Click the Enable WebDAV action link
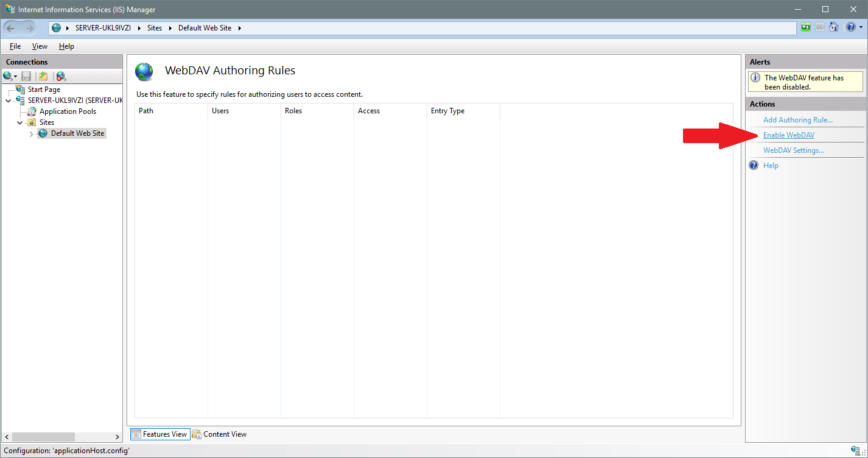This screenshot has width=868, height=458. pos(788,135)
